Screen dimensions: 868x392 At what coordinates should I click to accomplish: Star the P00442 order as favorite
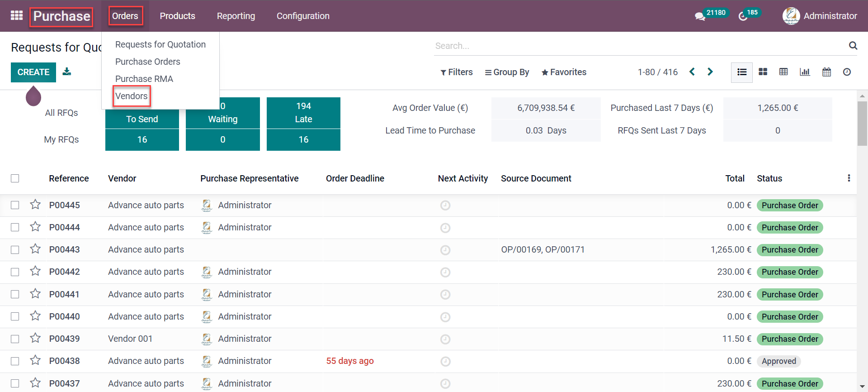pyautogui.click(x=35, y=271)
